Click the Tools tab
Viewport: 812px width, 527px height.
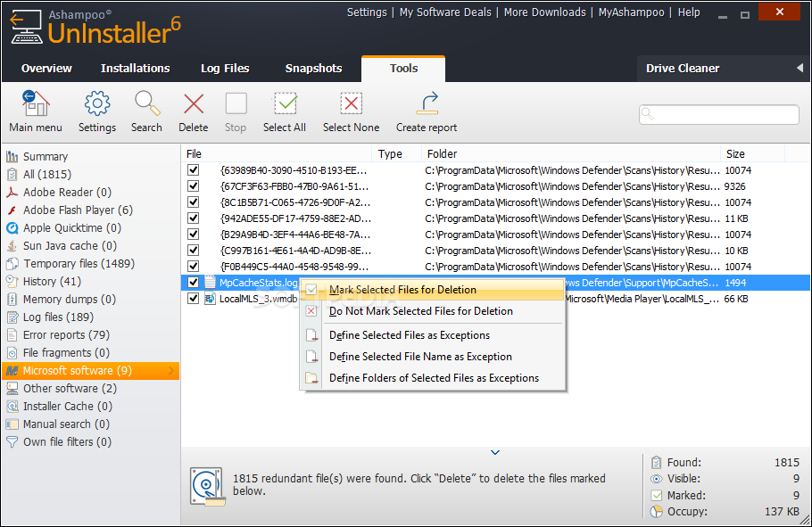[403, 69]
